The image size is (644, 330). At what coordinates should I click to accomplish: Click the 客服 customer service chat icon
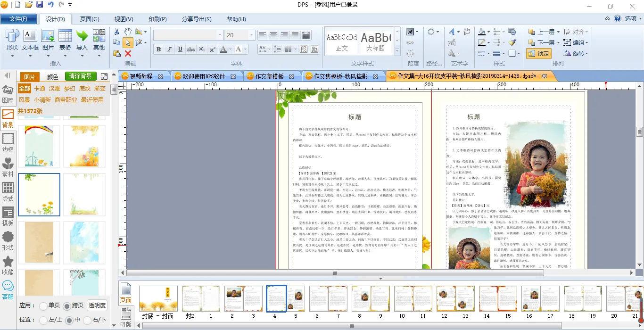(x=8, y=289)
